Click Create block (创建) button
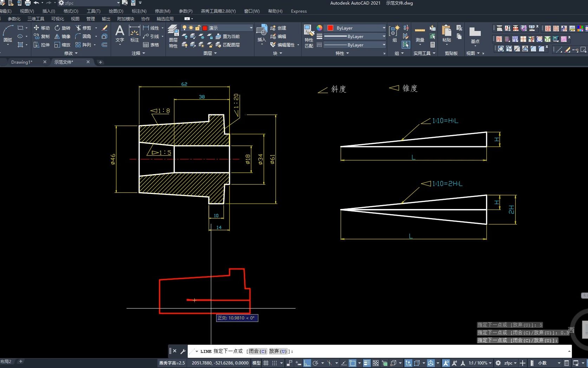This screenshot has height=368, width=588. click(x=278, y=28)
